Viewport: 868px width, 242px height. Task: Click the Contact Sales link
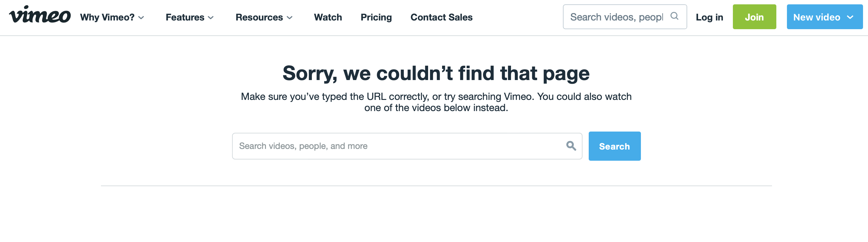click(441, 17)
